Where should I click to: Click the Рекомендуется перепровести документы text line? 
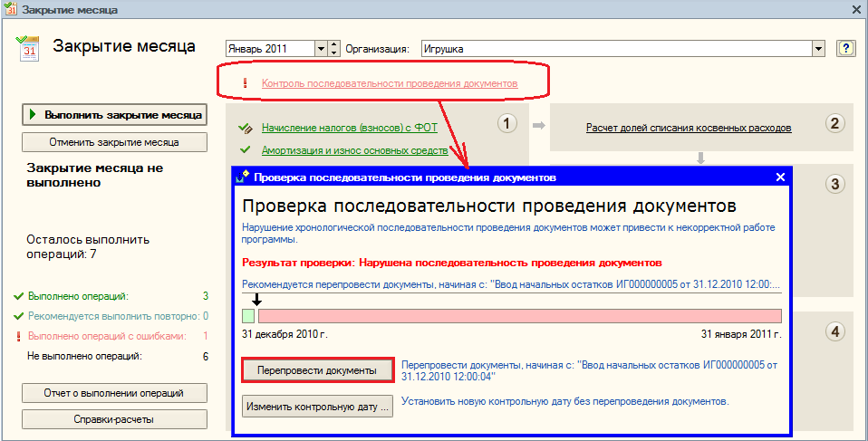coord(511,285)
